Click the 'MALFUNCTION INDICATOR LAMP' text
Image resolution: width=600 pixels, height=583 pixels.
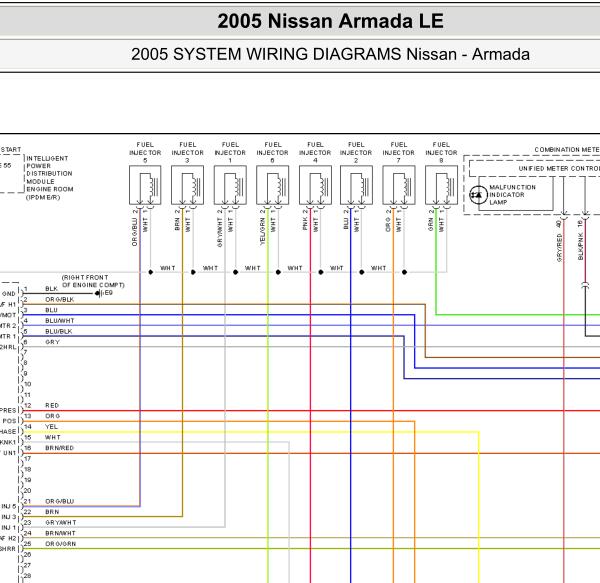[x=512, y=195]
